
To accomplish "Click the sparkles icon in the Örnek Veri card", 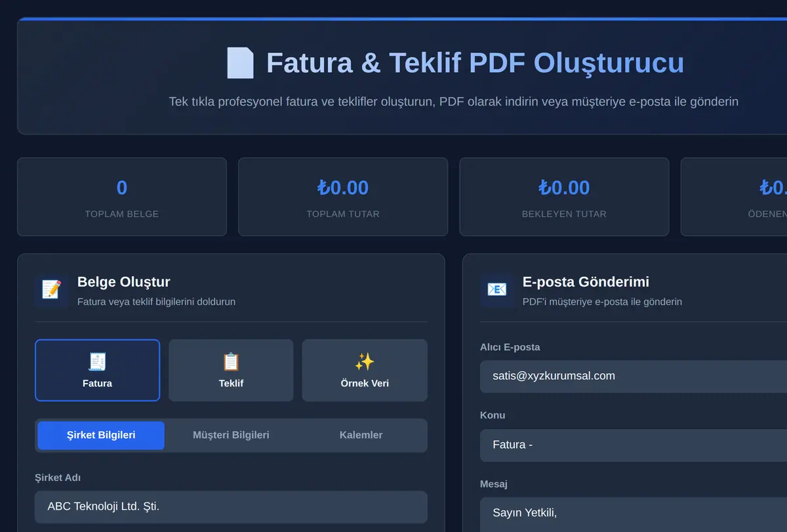I will pos(365,361).
